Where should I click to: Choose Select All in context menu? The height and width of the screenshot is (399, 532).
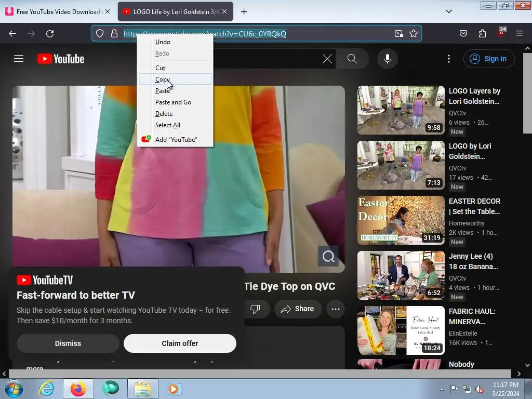point(175,125)
